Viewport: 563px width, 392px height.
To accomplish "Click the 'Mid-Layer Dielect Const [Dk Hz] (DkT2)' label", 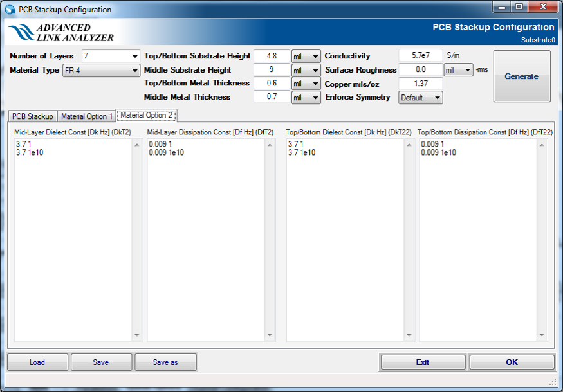I will (73, 132).
